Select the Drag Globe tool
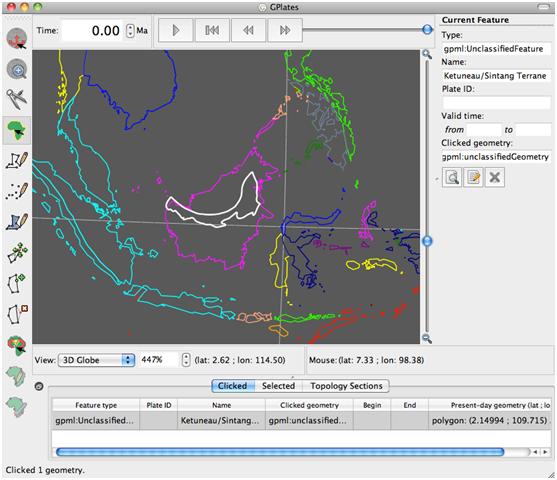The width and height of the screenshot is (557, 480). 17,38
